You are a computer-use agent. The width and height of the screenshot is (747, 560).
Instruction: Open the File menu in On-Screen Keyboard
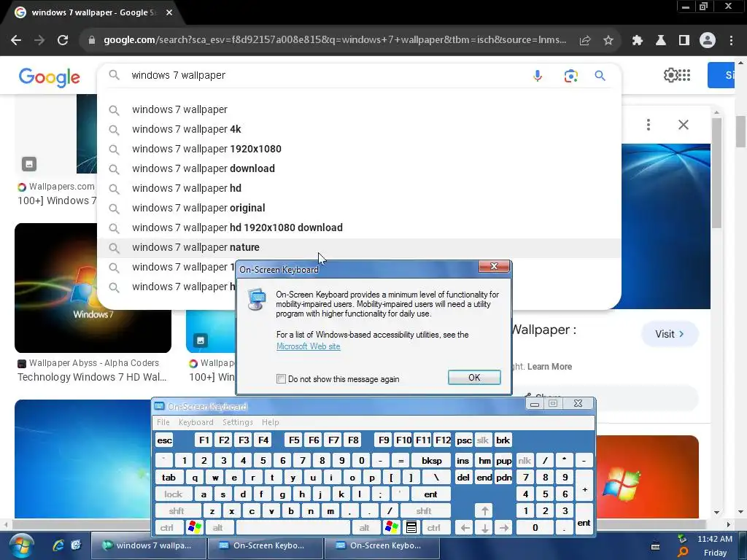163,422
